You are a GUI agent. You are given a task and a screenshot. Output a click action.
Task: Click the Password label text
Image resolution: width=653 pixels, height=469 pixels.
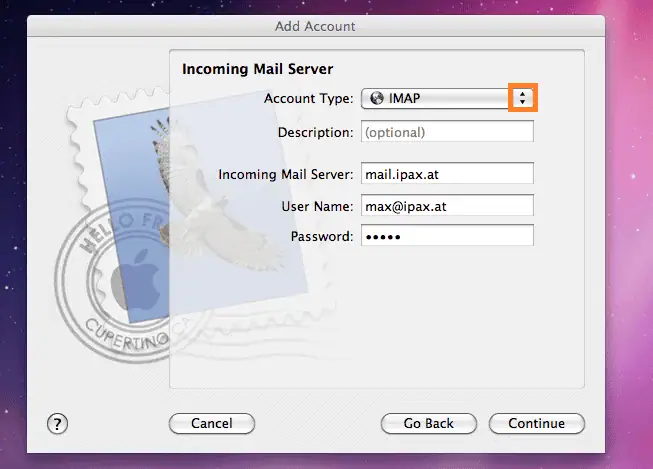pos(322,236)
